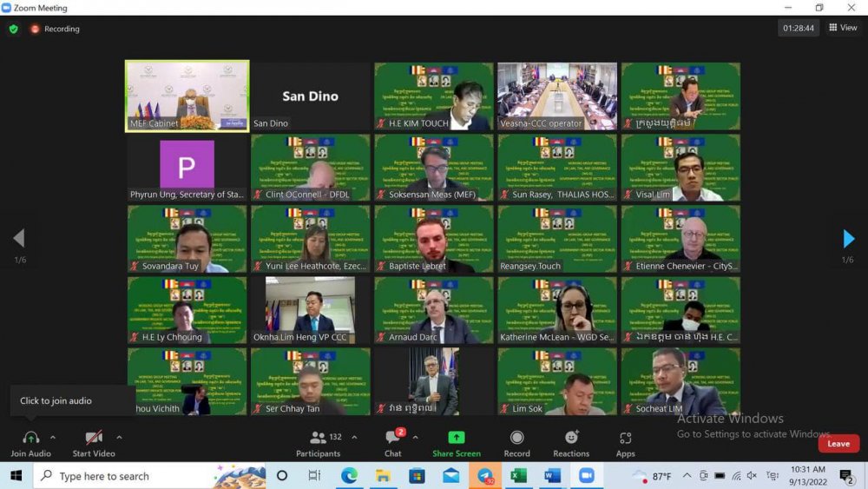This screenshot has width=868, height=489.
Task: Select the Lim Sok video tile
Action: [x=557, y=381]
